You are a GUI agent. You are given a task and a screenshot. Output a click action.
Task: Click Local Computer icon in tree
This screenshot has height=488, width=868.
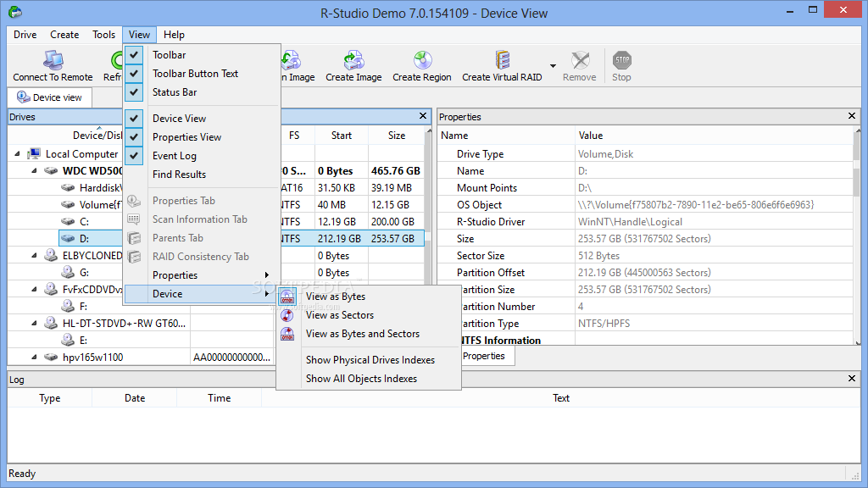(34, 154)
